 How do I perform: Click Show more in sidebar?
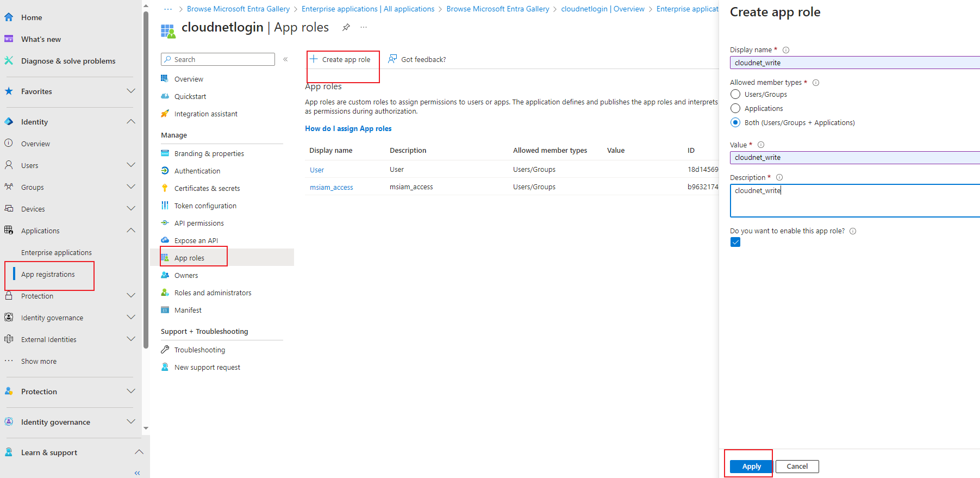pyautogui.click(x=39, y=361)
